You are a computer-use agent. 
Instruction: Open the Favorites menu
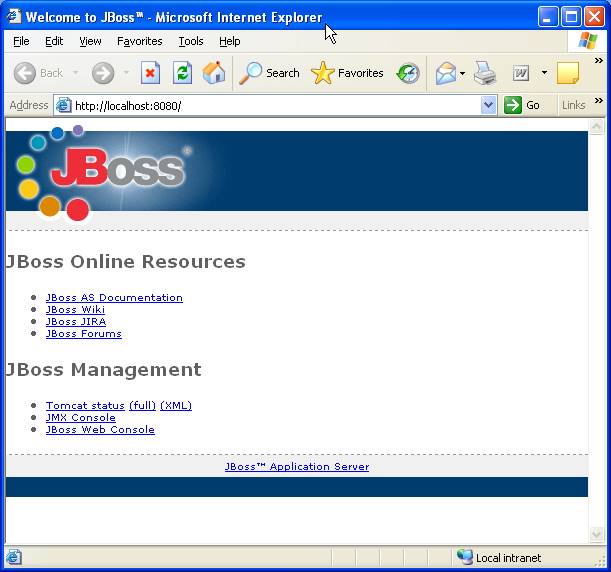[140, 41]
